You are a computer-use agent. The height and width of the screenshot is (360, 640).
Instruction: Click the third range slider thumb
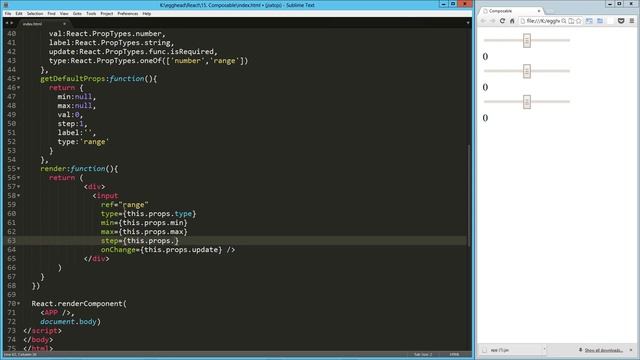(x=527, y=102)
